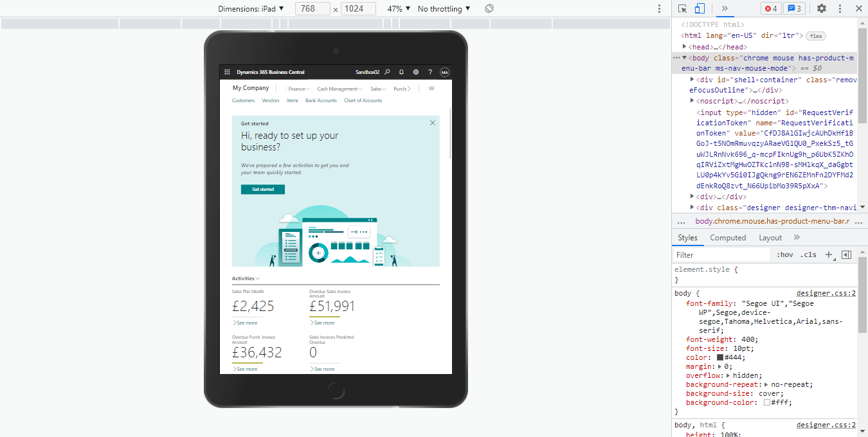Toggle screen rotation with the rotate icon
This screenshot has width=868, height=437.
[489, 8]
